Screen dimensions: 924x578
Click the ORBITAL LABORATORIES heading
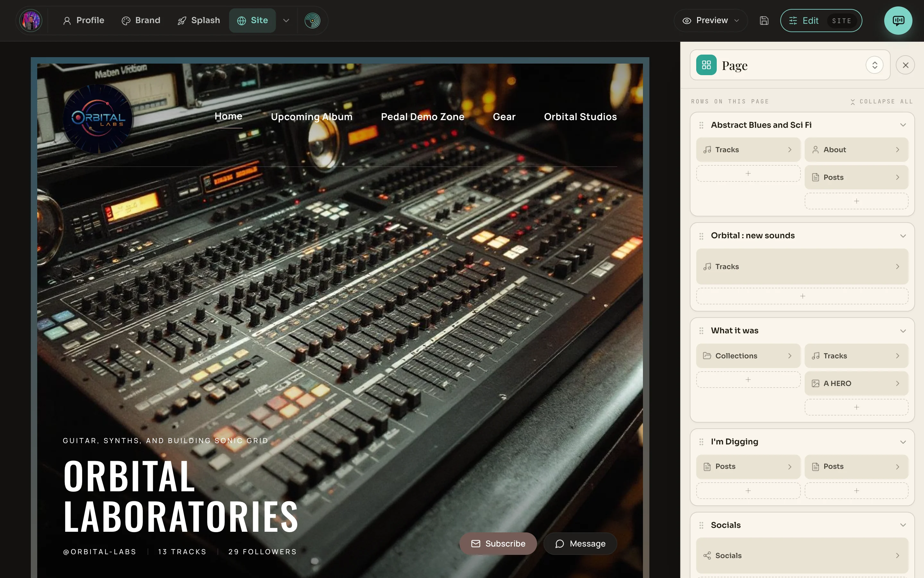pos(181,496)
